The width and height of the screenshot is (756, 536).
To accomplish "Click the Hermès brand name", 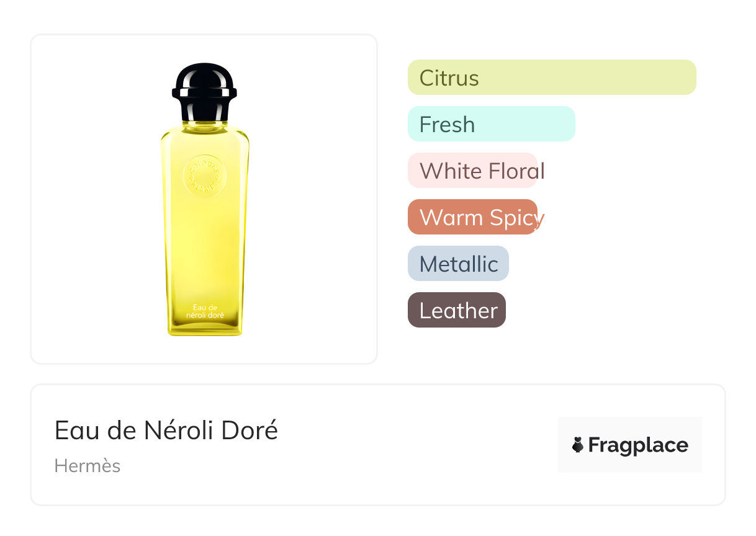I will click(88, 466).
